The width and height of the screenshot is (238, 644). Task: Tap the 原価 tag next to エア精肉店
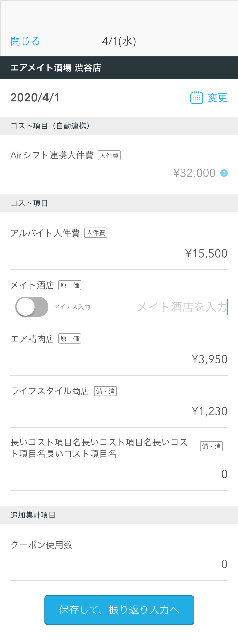[70, 338]
